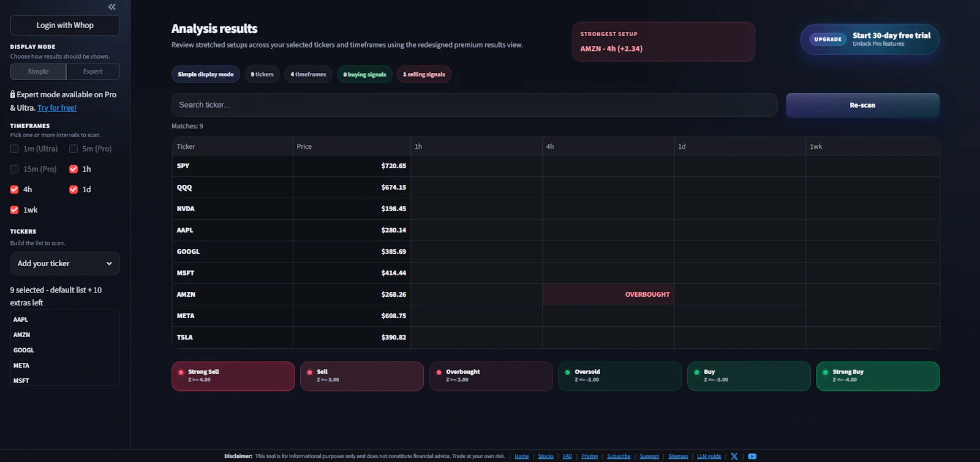Viewport: 980px width, 462px height.
Task: Click the 4 timeframes chip
Action: click(308, 74)
